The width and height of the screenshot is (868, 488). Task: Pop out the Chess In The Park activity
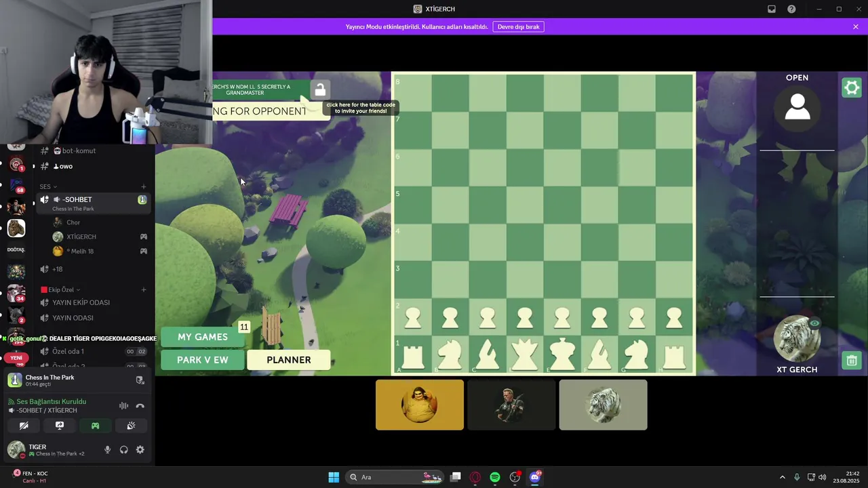pos(140,380)
